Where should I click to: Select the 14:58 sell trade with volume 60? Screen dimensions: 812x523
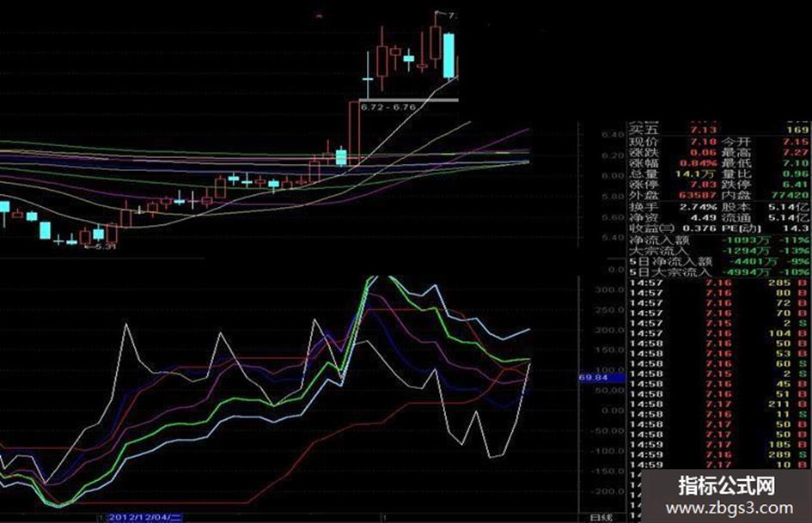point(719,363)
